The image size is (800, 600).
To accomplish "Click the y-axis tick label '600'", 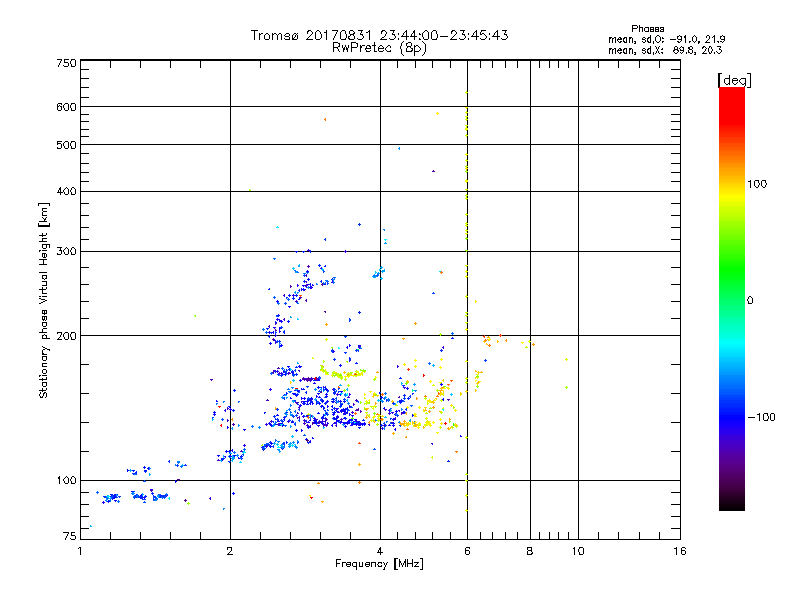I will (66, 107).
